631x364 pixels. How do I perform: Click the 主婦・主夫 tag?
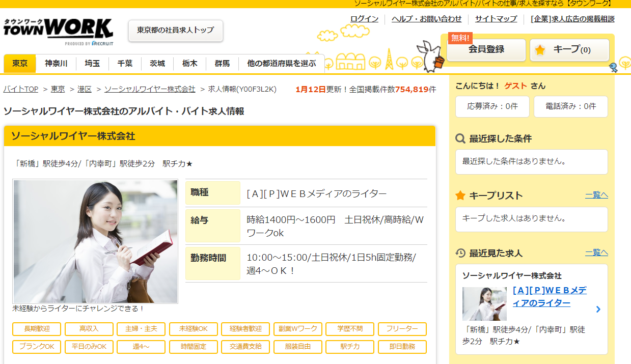click(141, 329)
